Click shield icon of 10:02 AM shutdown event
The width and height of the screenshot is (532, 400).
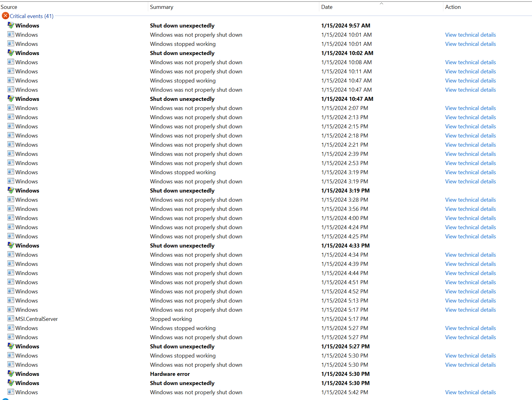(x=11, y=53)
